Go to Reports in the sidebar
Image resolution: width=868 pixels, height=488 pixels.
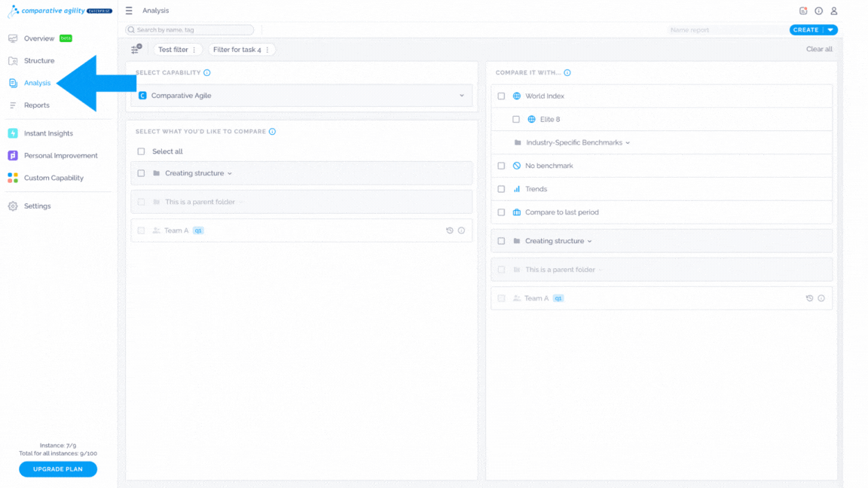(x=36, y=105)
